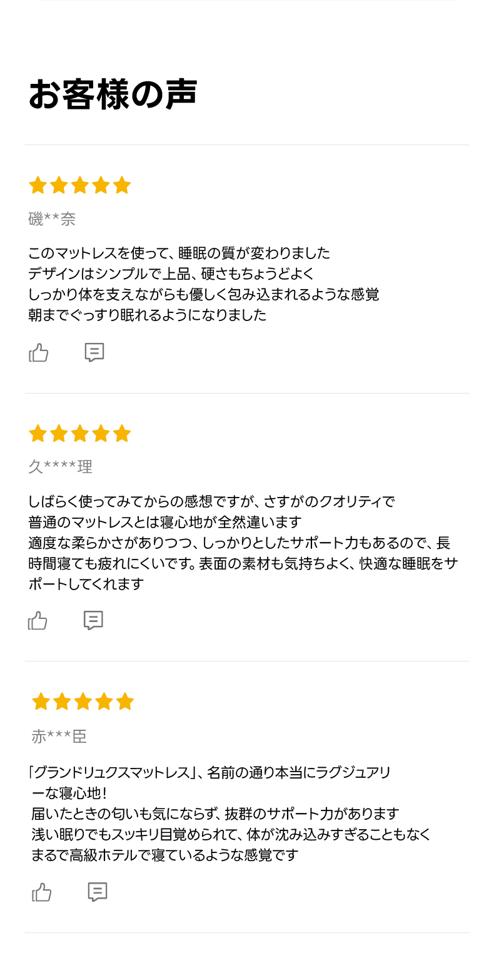Select fifth star in 赤***臣's rating
Viewport: 494px width, 980px height.
coord(125,702)
